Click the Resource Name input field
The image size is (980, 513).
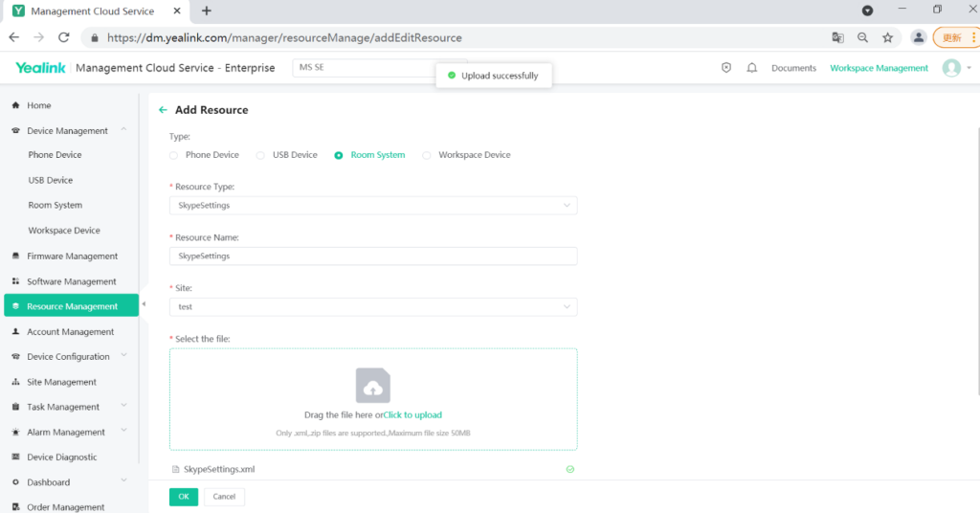(x=373, y=256)
